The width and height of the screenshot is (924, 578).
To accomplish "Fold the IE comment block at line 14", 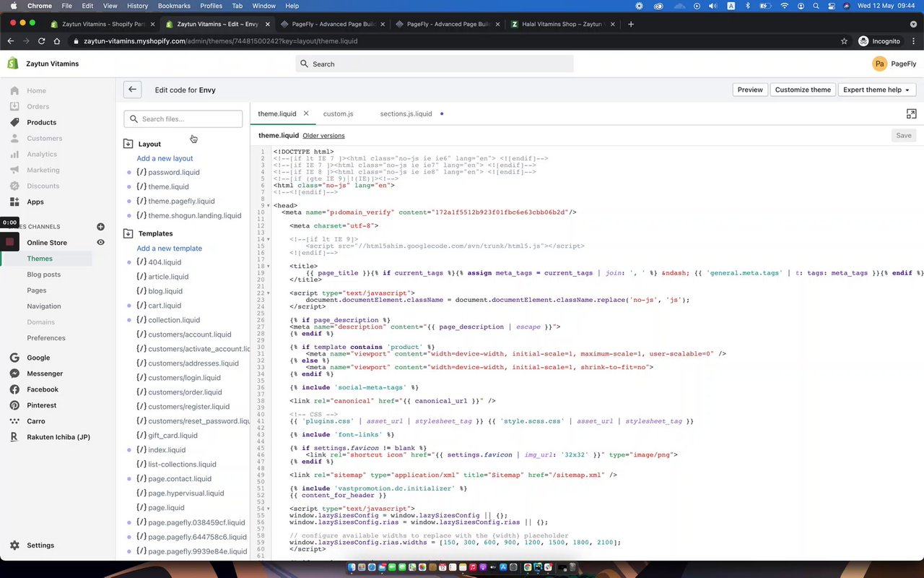I will 269,239.
